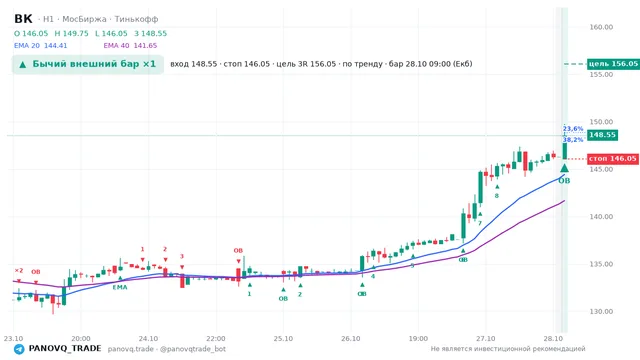The width and height of the screenshot is (640, 360).
Task: Click the Не является инвестиционной рекомендацией disclaimer
Action: [508, 349]
